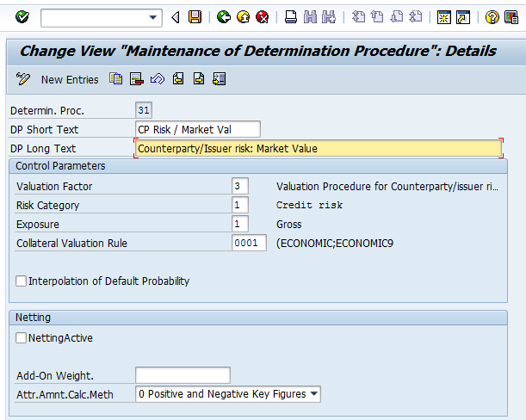Go back with green Back arrow
Image resolution: width=526 pixels, height=420 pixels.
coord(224,16)
